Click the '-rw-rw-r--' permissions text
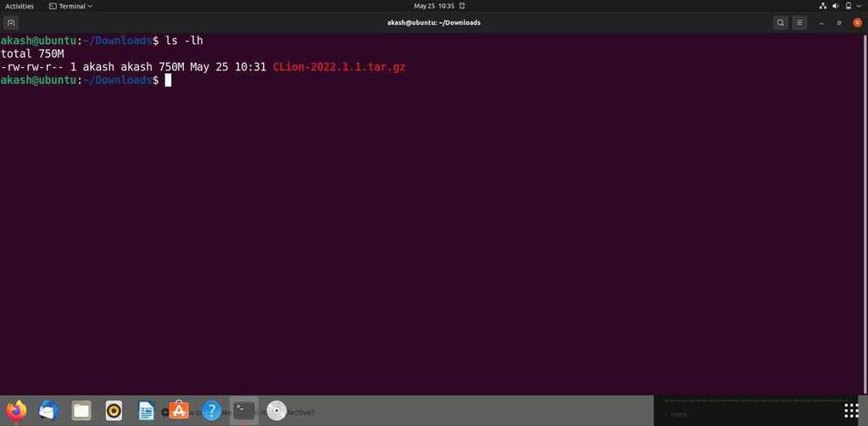Screen dimensions: 868x426 [32, 67]
